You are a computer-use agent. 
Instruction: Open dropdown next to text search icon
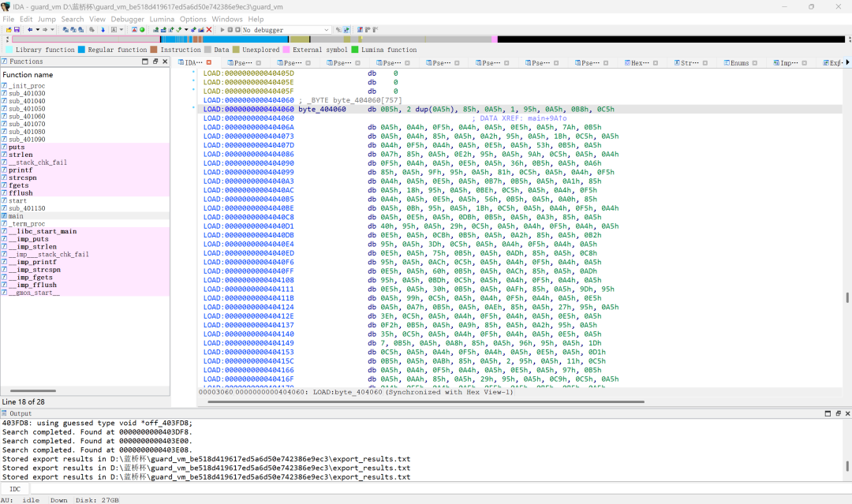121,29
